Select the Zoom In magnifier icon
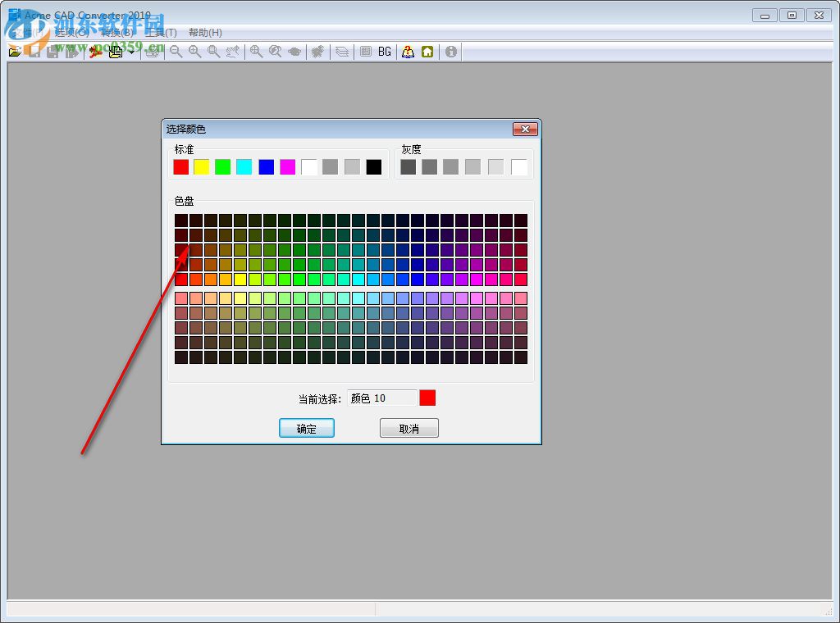This screenshot has height=623, width=840. tap(194, 51)
